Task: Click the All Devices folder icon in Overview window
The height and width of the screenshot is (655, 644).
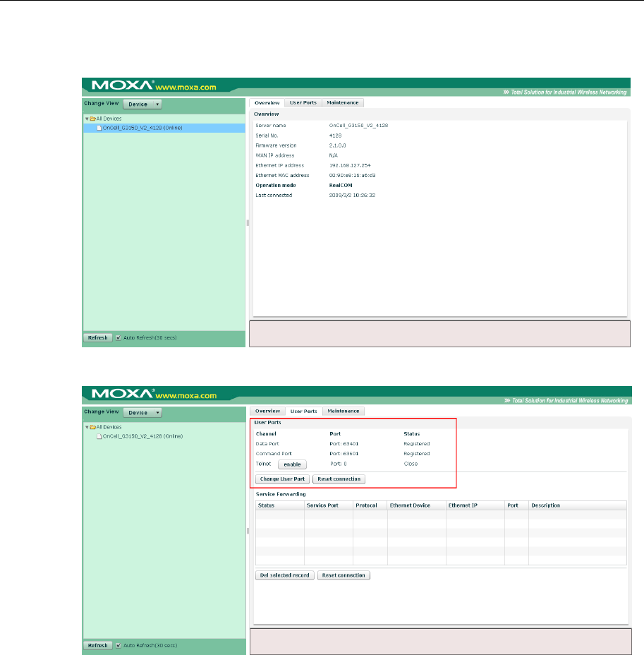Action: [x=92, y=119]
